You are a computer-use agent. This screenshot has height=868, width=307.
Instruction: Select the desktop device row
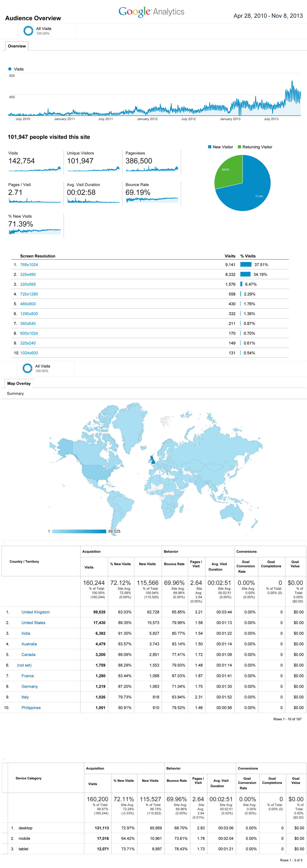click(153, 828)
